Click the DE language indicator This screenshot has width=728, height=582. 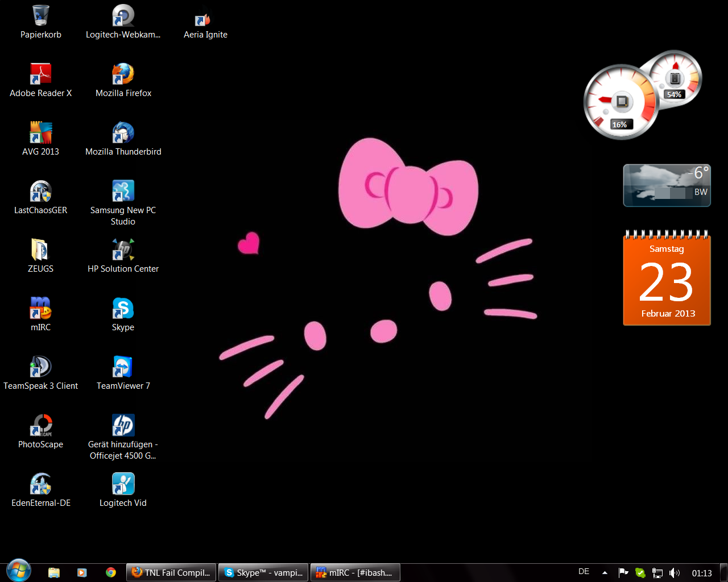[584, 572]
